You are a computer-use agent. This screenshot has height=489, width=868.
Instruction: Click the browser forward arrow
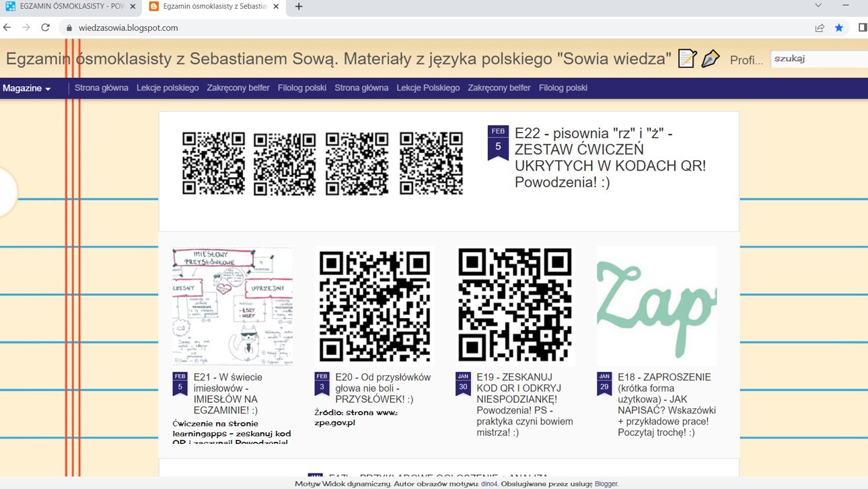(x=26, y=28)
